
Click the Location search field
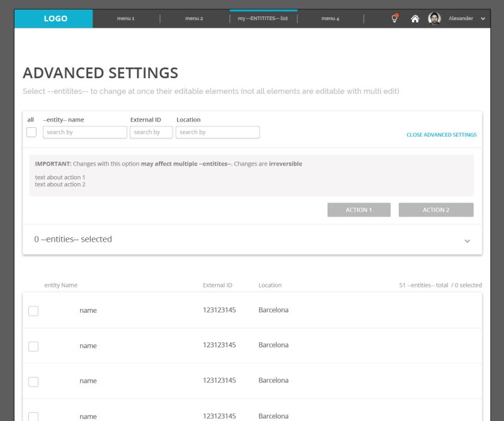click(x=217, y=132)
